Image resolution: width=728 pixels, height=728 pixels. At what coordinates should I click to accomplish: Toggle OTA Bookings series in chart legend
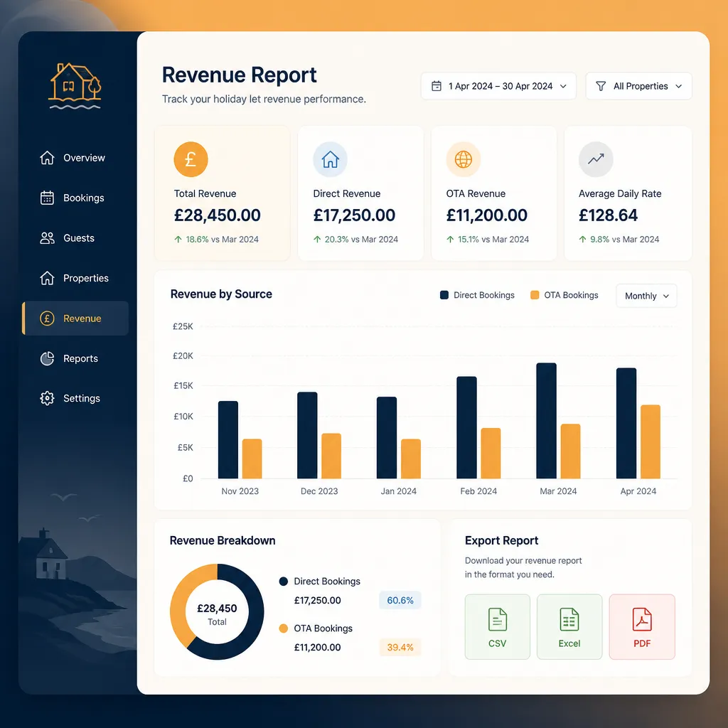point(564,295)
